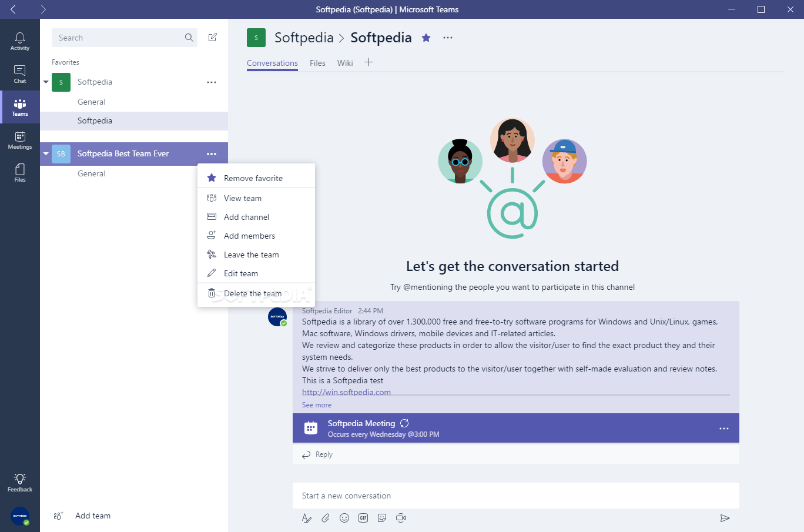The image size is (804, 532).
Task: Click the search magnifier icon
Action: point(189,38)
